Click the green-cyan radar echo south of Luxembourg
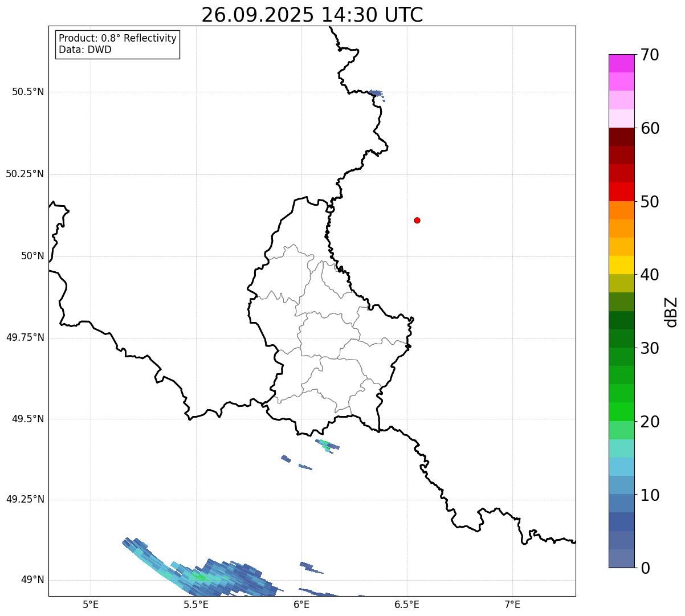The width and height of the screenshot is (685, 616). pos(328,445)
